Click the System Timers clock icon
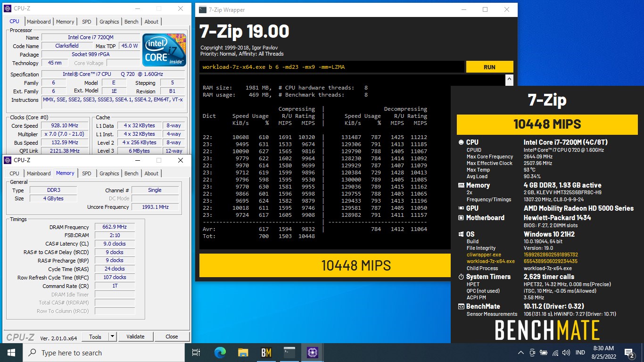Image resolution: width=644 pixels, height=362 pixels. click(461, 277)
